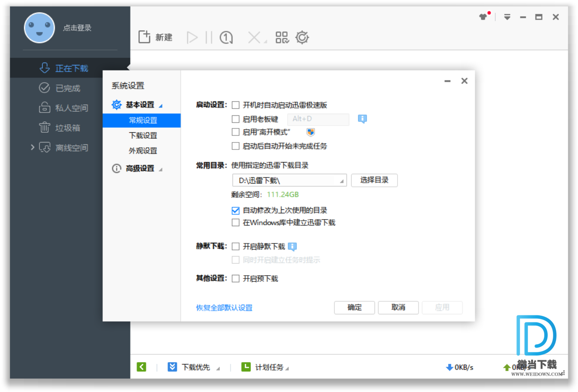Viewport: 578px width, 392px height.
Task: Enable 在Windows库中建立迅雷下载 checkbox
Action: pyautogui.click(x=236, y=222)
